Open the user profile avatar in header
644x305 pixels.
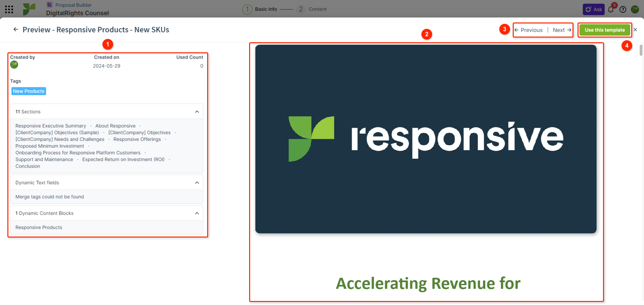(x=635, y=9)
